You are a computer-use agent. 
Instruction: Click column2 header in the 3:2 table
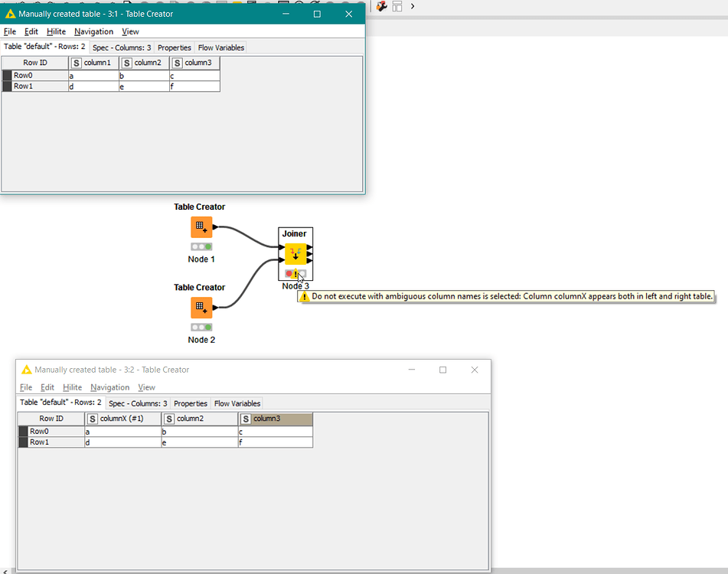[x=200, y=419]
